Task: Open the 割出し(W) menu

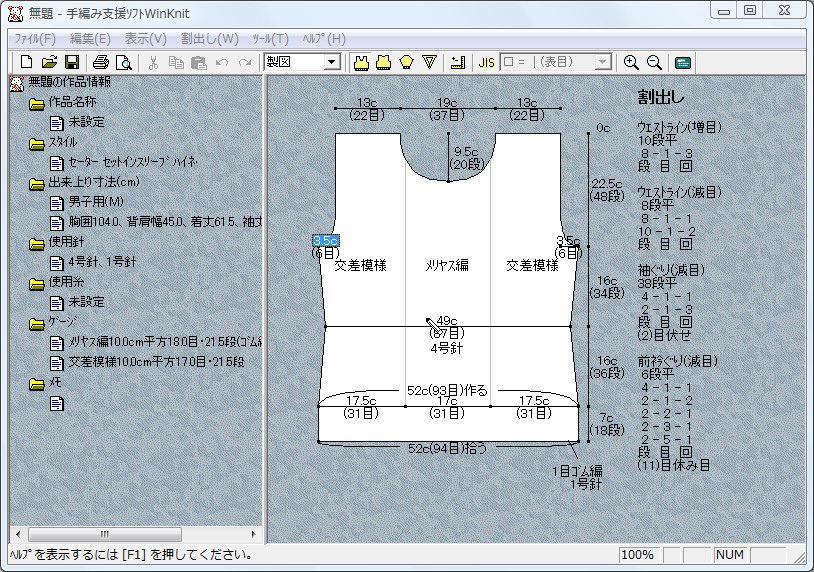Action: coord(210,39)
